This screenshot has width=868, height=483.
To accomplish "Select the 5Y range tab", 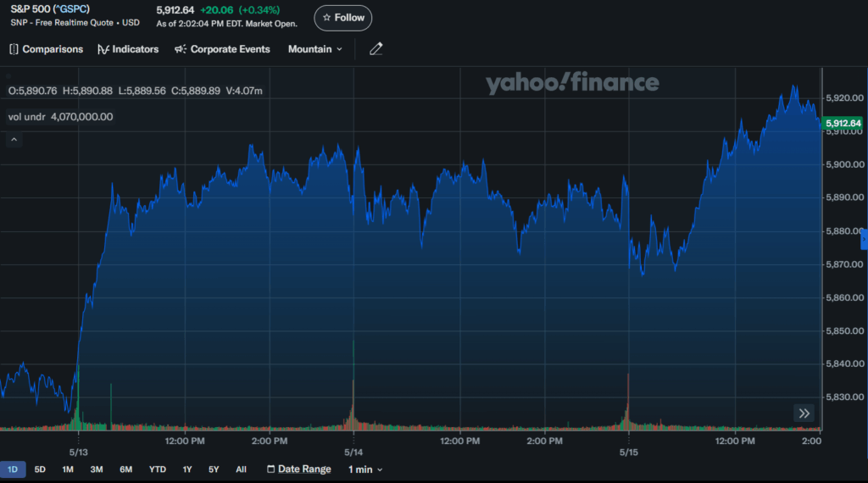I will 214,469.
